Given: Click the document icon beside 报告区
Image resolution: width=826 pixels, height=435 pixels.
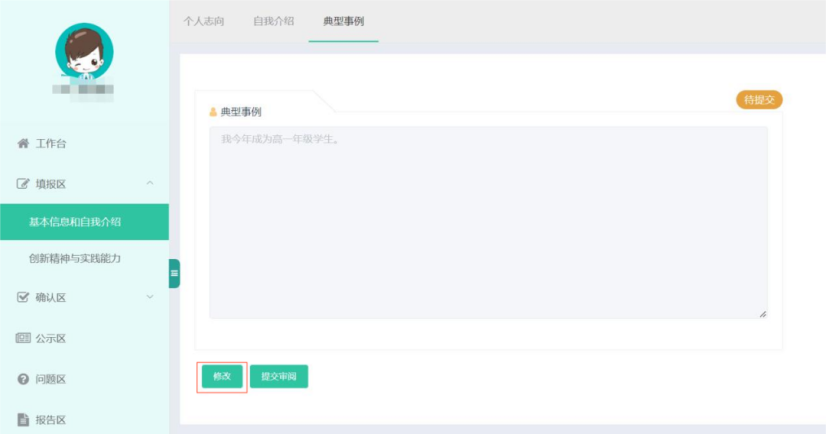Looking at the screenshot, I should coord(23,420).
